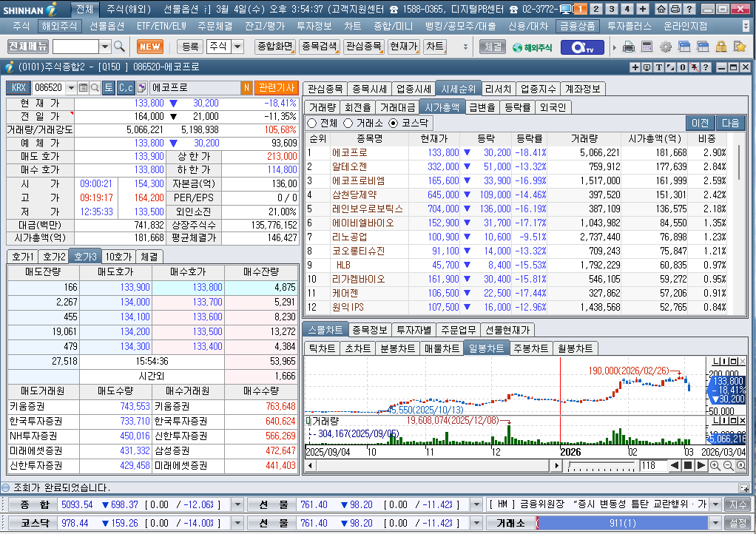
Task: Select the 전체 radio button
Action: [312, 124]
